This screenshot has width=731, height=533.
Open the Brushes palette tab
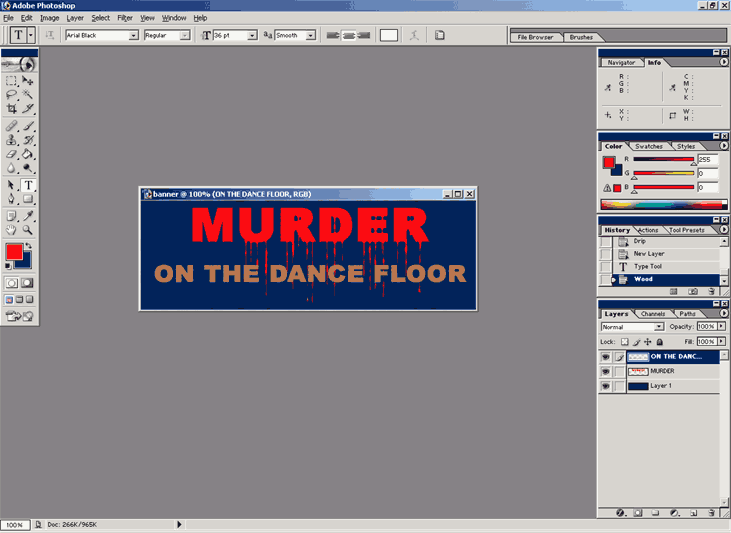tap(581, 37)
